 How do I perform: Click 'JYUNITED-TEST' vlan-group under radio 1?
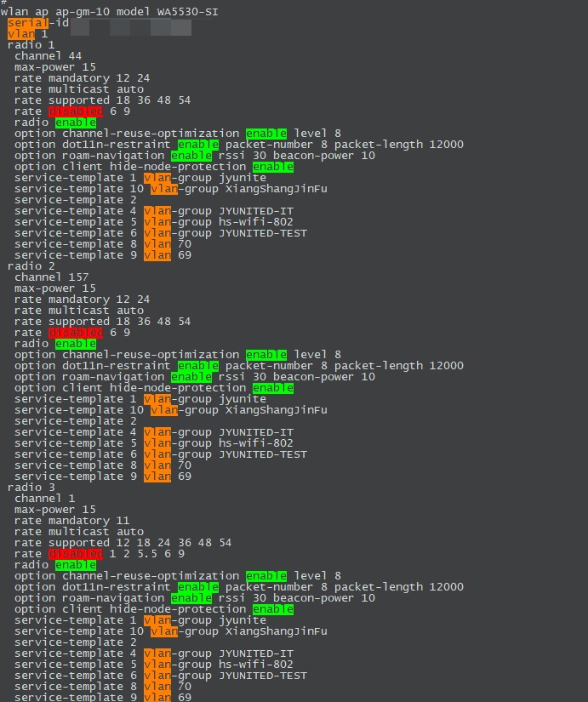262,233
